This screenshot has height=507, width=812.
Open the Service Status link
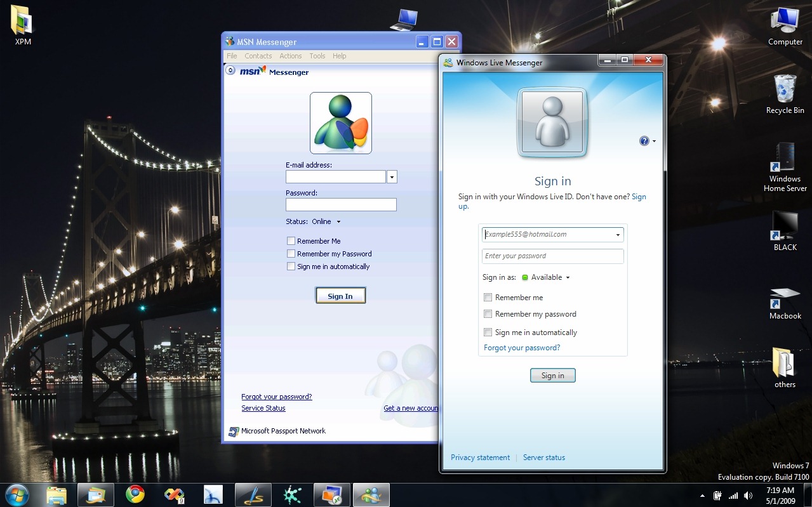(263, 408)
